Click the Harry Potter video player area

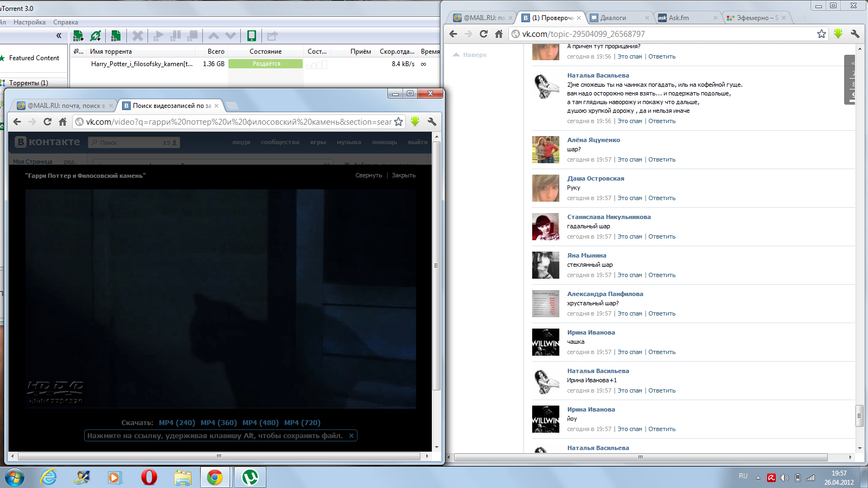221,298
